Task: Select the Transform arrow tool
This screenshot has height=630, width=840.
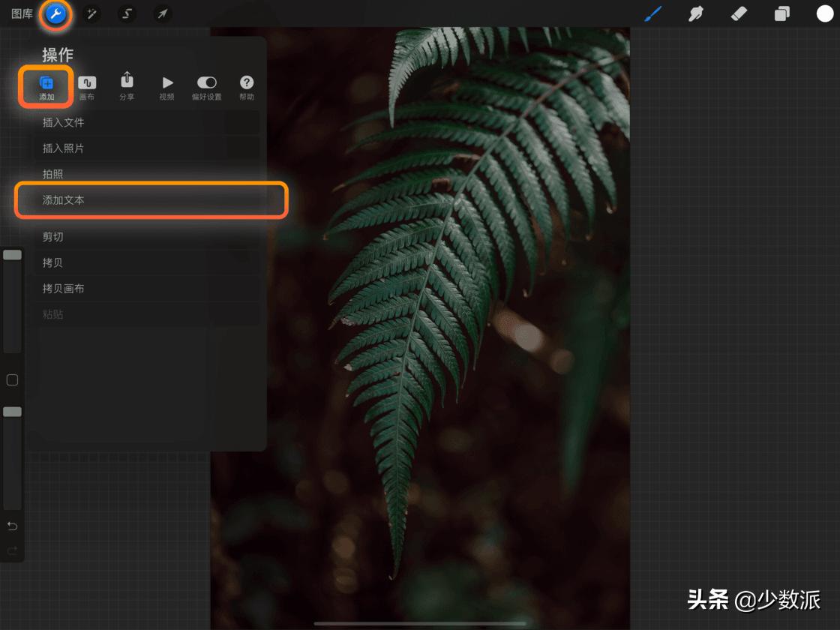Action: point(162,14)
